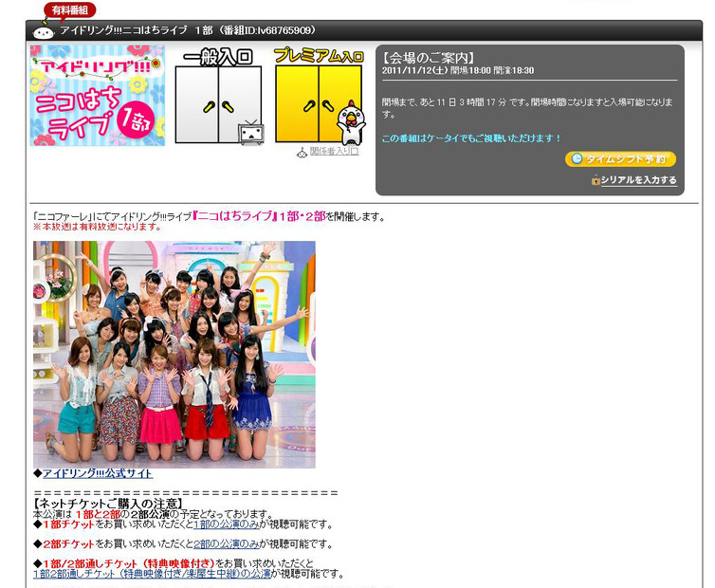Click the cloud mascot icon in title bar
The height and width of the screenshot is (588, 715).
point(44,32)
